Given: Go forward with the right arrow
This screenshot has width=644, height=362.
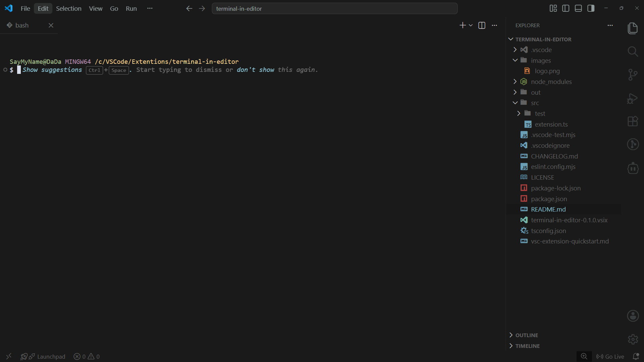Looking at the screenshot, I should pos(202,8).
